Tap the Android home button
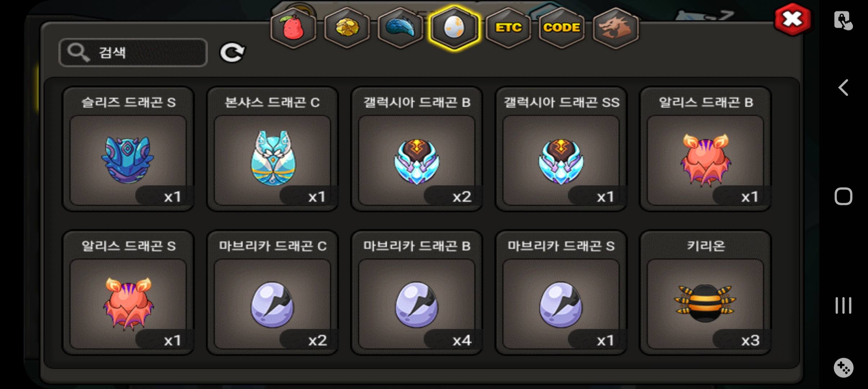868x389 pixels. pyautogui.click(x=843, y=196)
